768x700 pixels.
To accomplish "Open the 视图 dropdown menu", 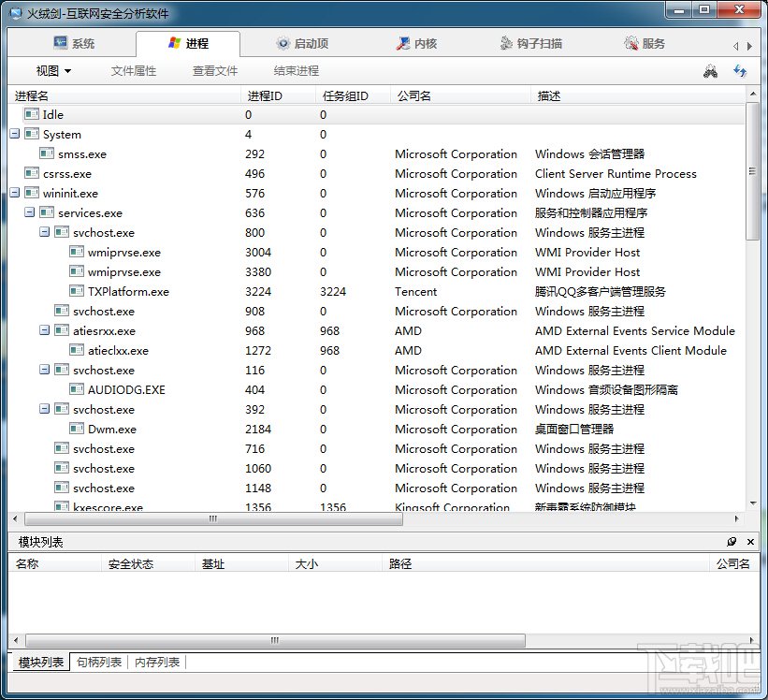I will click(x=53, y=71).
